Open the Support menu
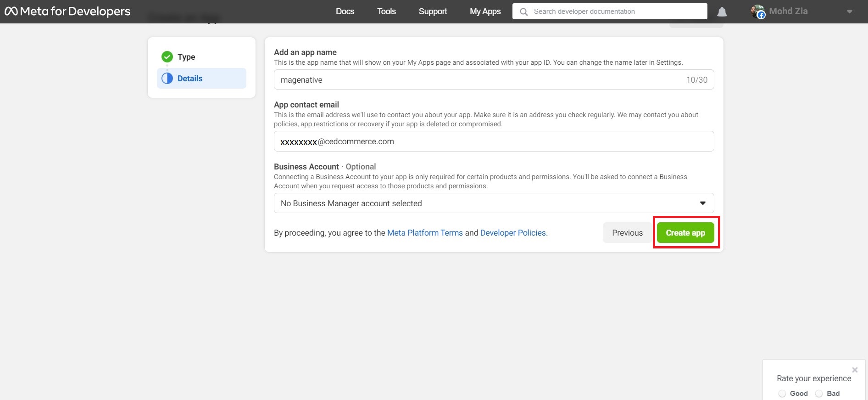The width and height of the screenshot is (868, 400). click(x=433, y=11)
